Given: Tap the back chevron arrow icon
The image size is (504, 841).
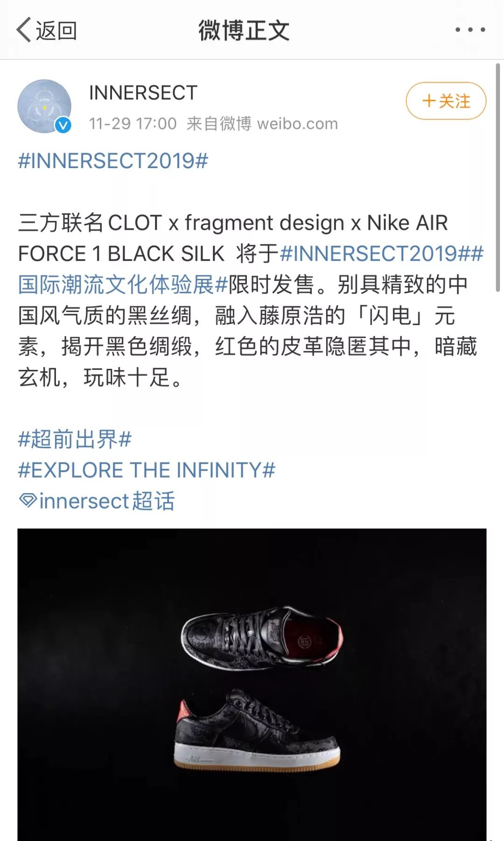Looking at the screenshot, I should (x=24, y=30).
